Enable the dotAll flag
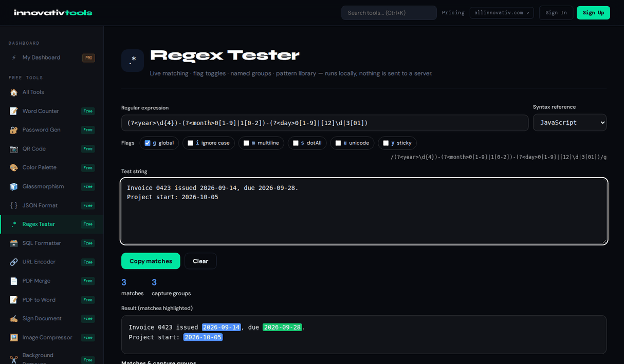Screen dimensions: 624x364 click(x=296, y=143)
